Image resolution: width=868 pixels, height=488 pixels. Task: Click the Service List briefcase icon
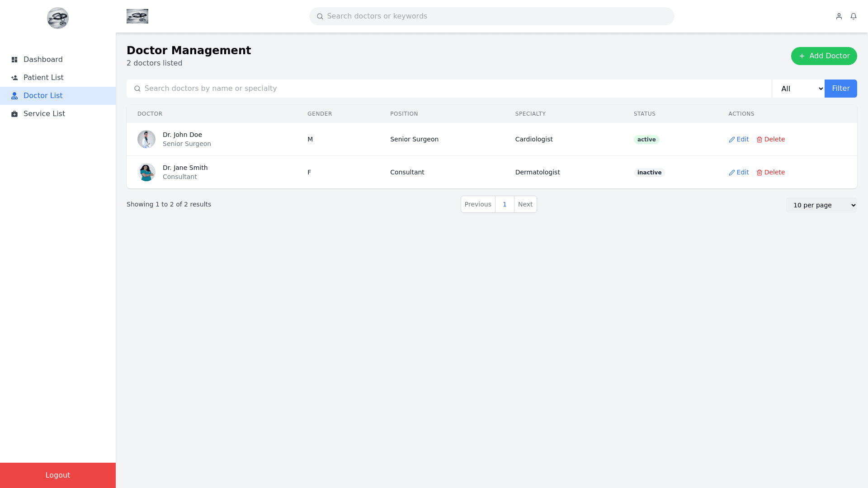[14, 114]
